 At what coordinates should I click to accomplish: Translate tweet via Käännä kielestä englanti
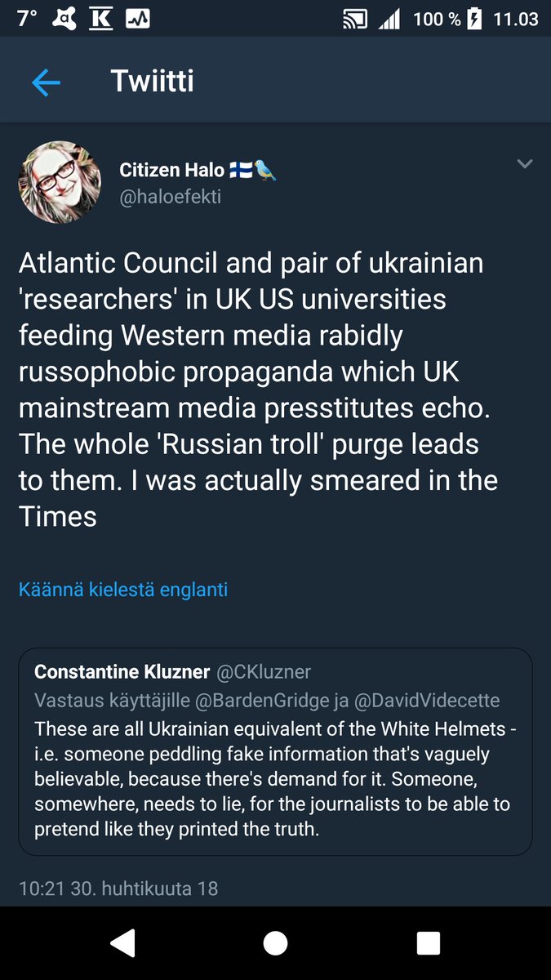(123, 589)
